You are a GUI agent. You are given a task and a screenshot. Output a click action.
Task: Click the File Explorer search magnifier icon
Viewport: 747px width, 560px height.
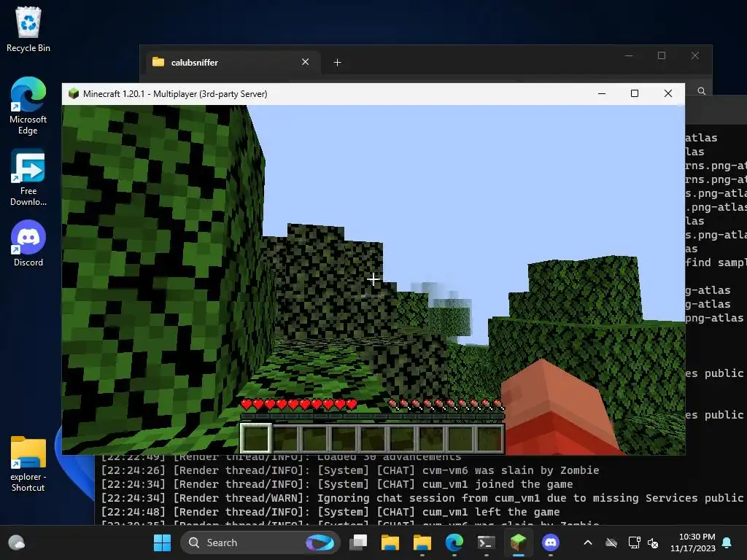701,91
